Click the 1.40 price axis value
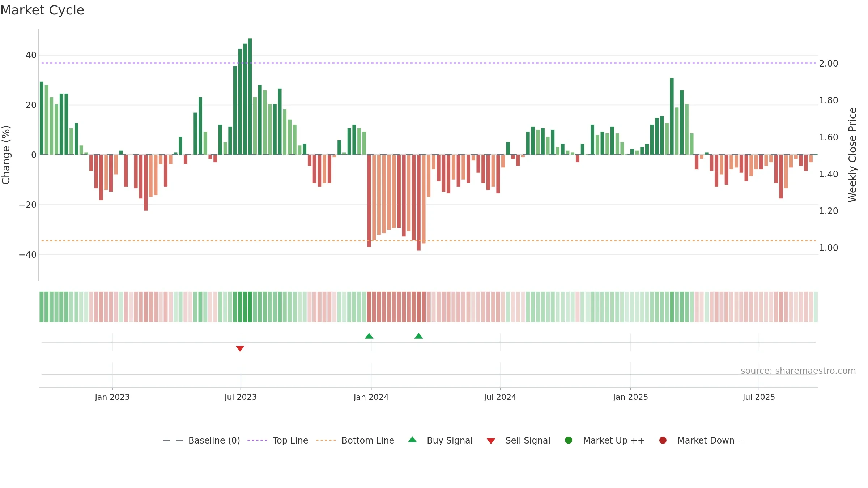 coord(829,174)
